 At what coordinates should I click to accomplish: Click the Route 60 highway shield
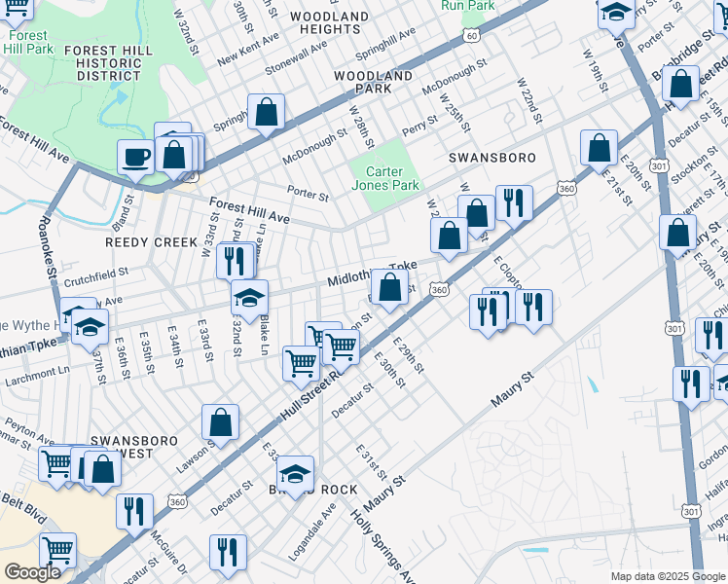[x=471, y=36]
